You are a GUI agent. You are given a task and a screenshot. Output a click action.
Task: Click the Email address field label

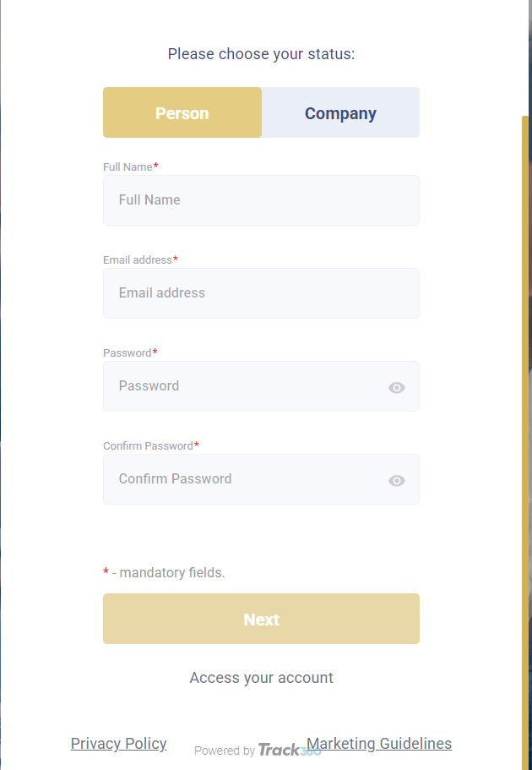[x=136, y=259]
